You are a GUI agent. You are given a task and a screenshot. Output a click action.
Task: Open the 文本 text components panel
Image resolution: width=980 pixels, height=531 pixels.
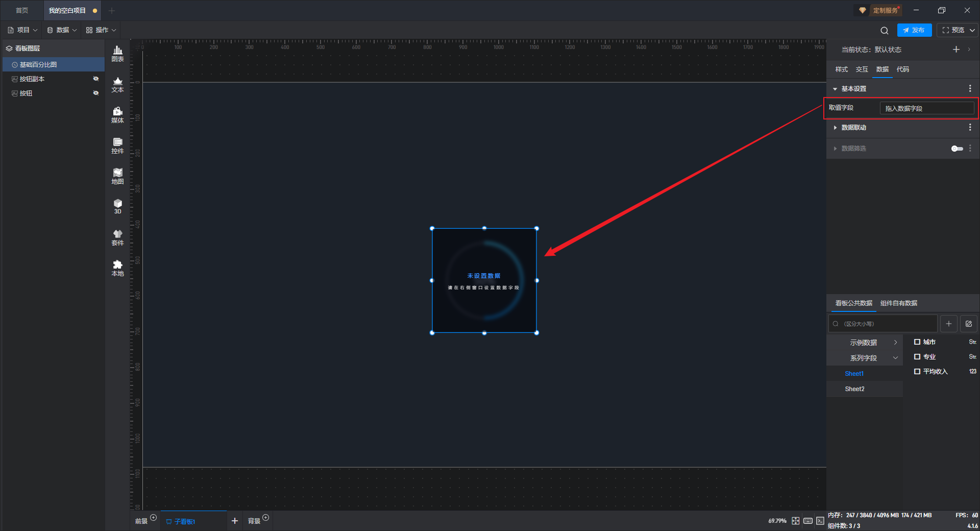[117, 84]
